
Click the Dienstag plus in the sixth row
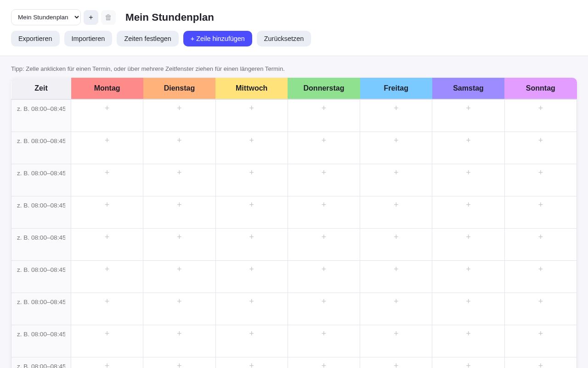[180, 269]
